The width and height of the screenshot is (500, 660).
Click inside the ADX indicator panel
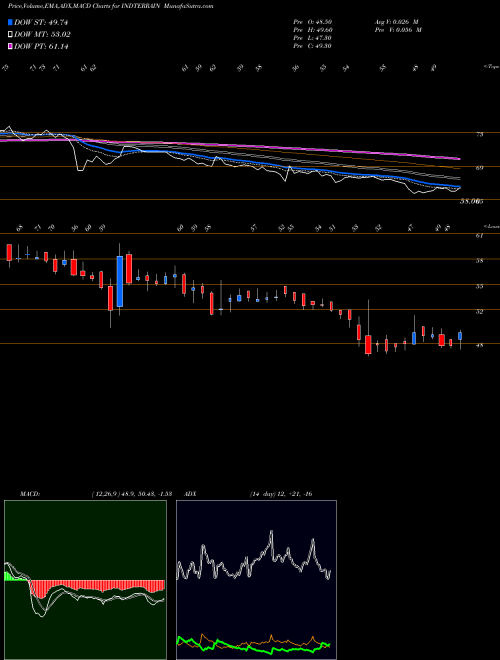tap(256, 580)
